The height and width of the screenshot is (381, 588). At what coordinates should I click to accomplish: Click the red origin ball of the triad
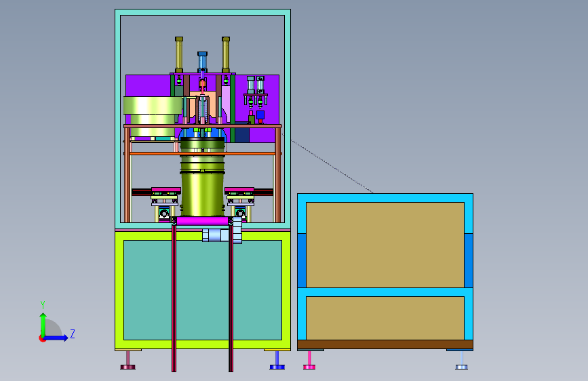click(x=41, y=338)
